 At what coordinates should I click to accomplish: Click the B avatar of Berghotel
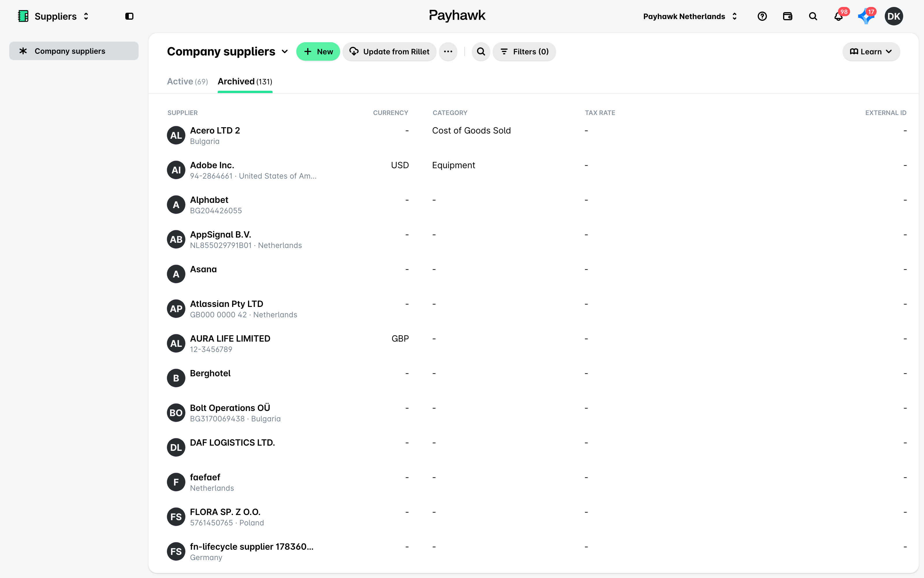pos(176,378)
